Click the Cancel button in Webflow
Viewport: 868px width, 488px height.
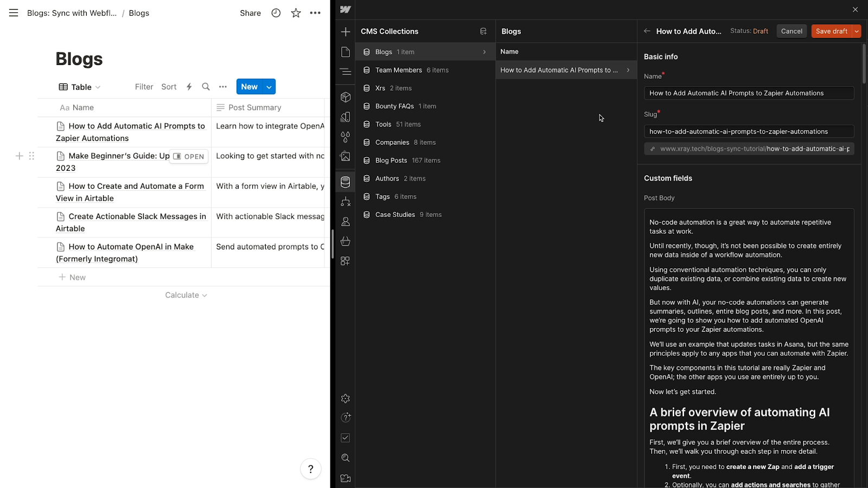(x=792, y=31)
